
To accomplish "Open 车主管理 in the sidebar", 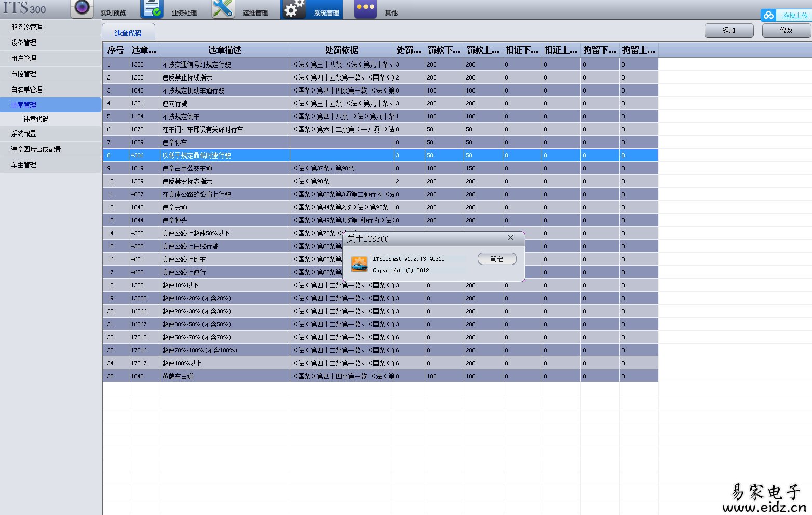I will 50,165.
